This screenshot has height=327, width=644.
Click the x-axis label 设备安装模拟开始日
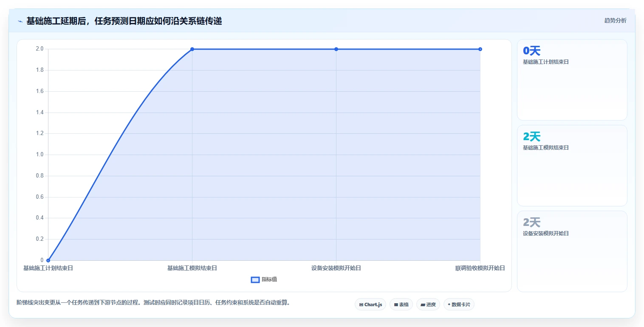click(336, 268)
